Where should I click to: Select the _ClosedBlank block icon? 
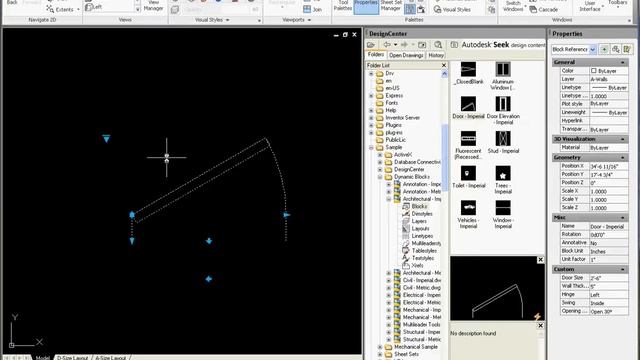(x=468, y=69)
